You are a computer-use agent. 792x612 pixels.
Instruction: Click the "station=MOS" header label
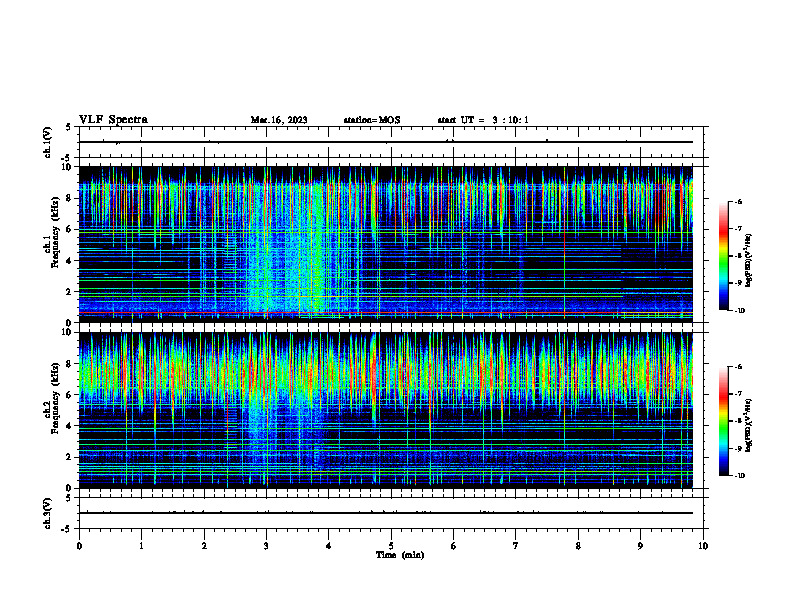pos(372,120)
